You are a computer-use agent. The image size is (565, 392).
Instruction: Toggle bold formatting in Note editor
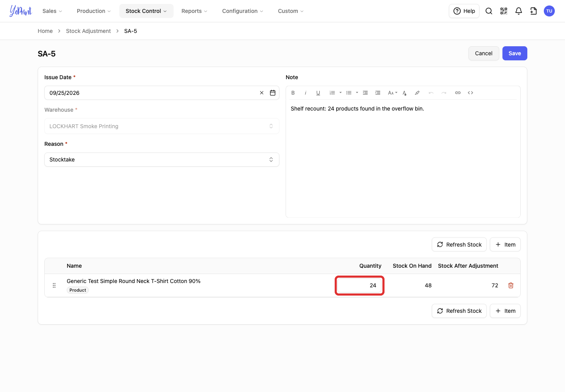(293, 93)
